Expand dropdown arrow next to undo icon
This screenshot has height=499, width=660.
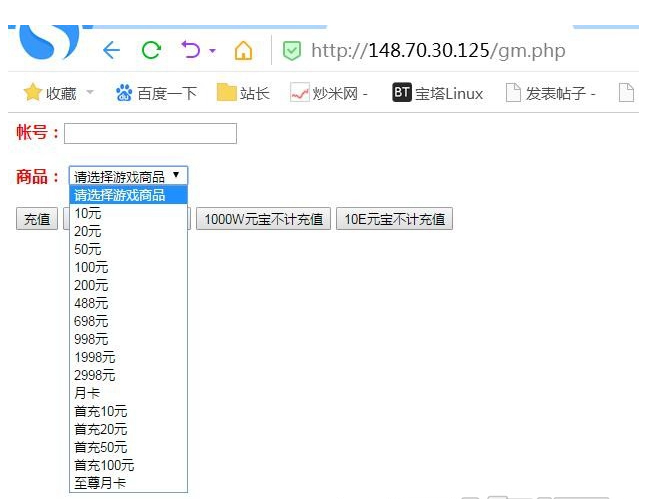point(212,51)
